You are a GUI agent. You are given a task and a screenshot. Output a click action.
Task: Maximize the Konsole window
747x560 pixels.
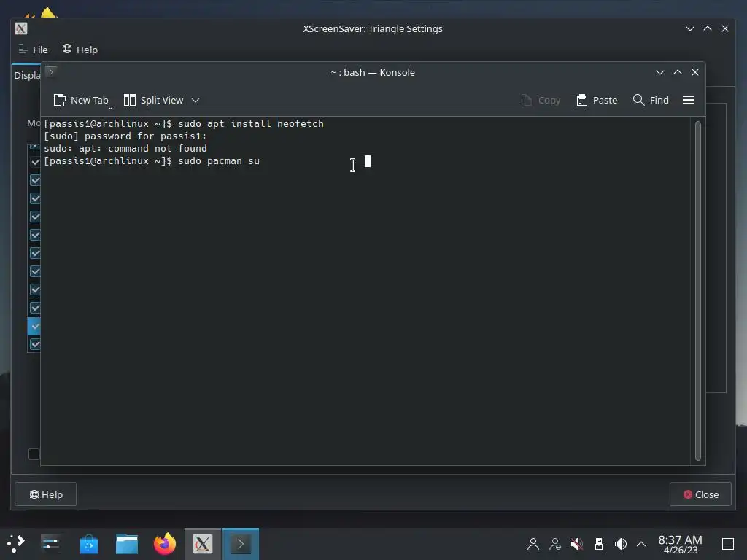coord(678,72)
